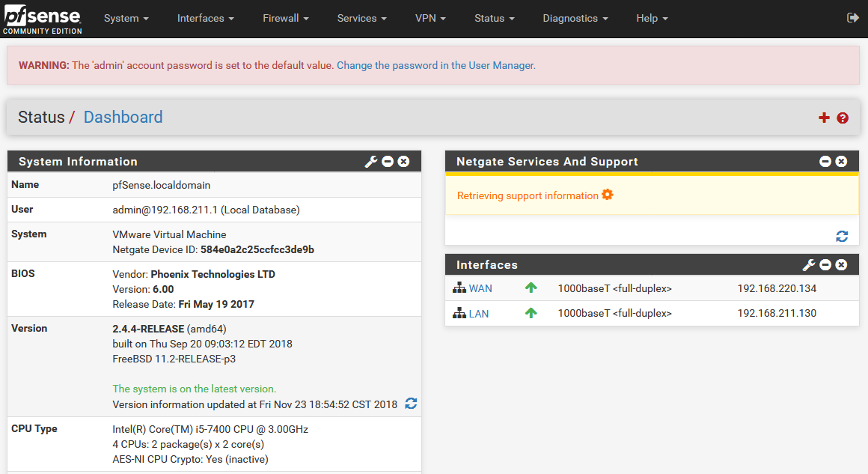Click the hostname pfSense.localdomain

(x=161, y=185)
